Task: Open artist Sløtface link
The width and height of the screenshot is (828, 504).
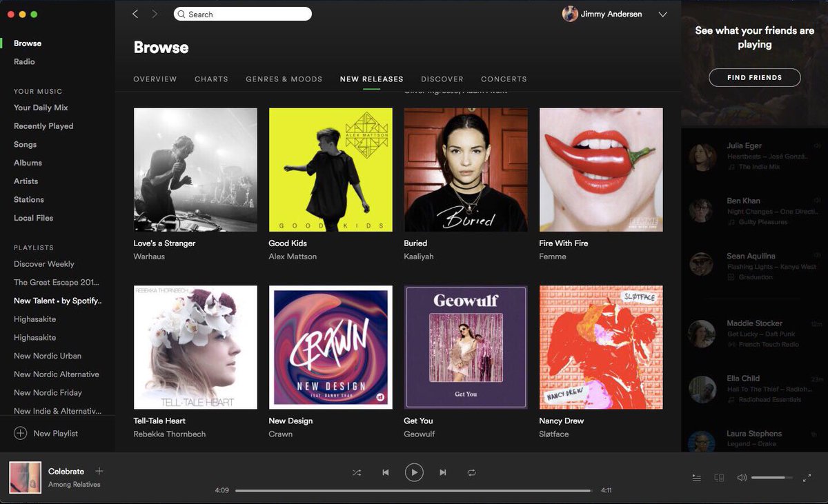Action: tap(554, 434)
